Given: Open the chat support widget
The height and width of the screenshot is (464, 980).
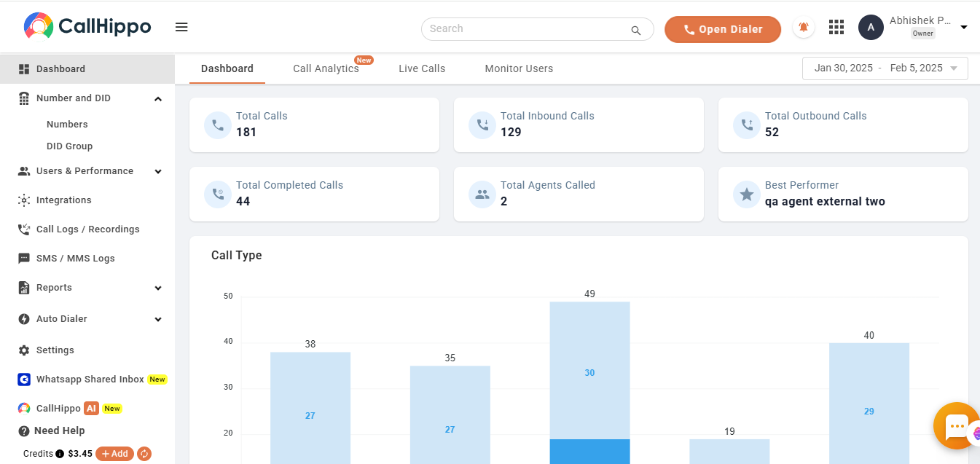Looking at the screenshot, I should 956,426.
